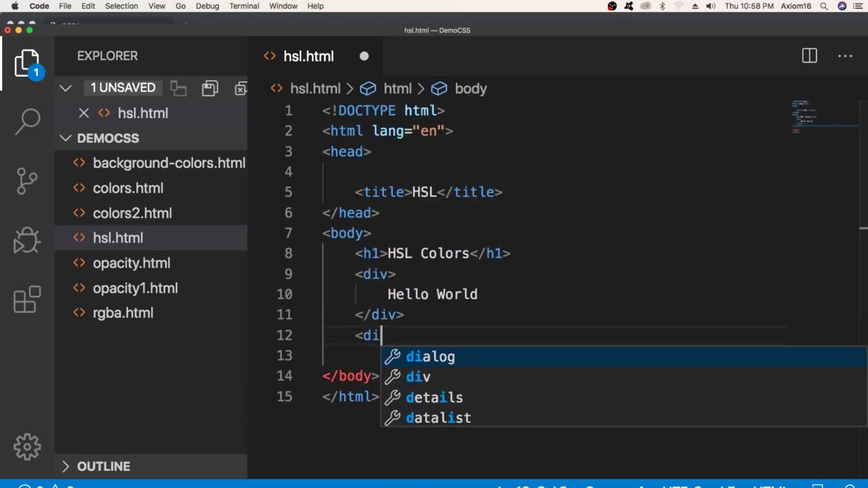
Task: Open the Source Control view
Action: click(x=27, y=180)
